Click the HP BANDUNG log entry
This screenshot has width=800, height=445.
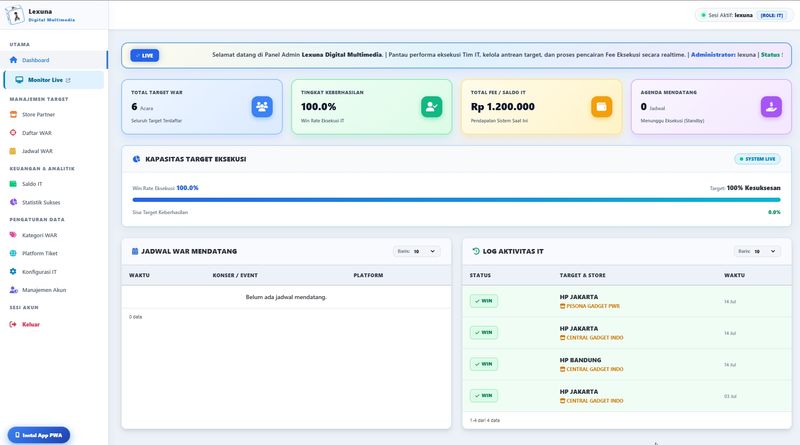click(x=627, y=364)
